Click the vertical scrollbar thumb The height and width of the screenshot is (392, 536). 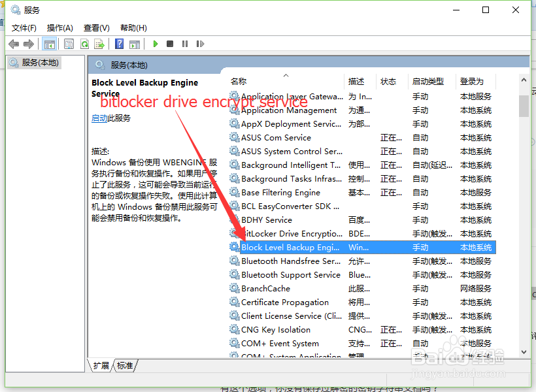coord(524,106)
